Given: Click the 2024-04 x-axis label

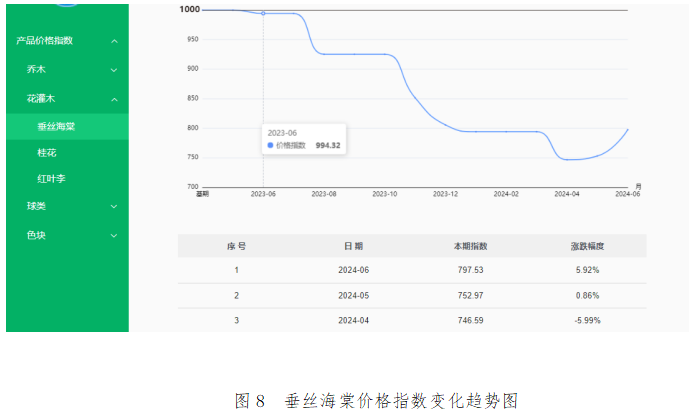Looking at the screenshot, I should [x=566, y=194].
